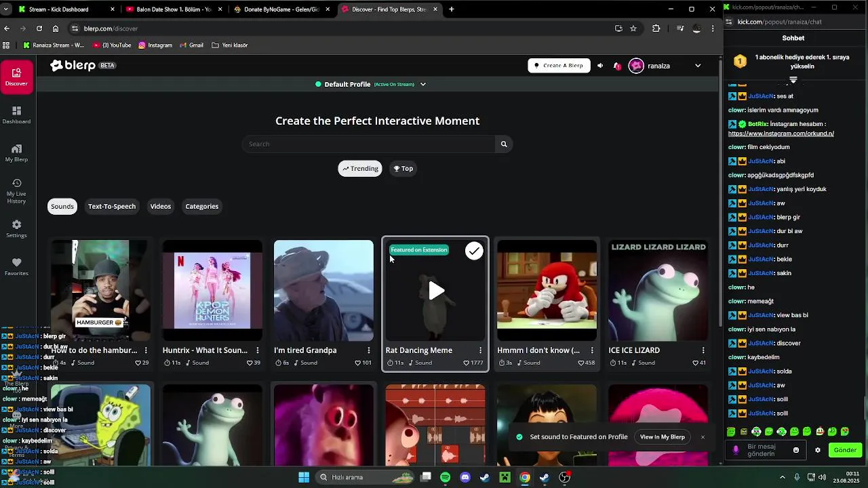868x488 pixels.
Task: Like the Hmmm I don't know sound
Action: [581, 363]
